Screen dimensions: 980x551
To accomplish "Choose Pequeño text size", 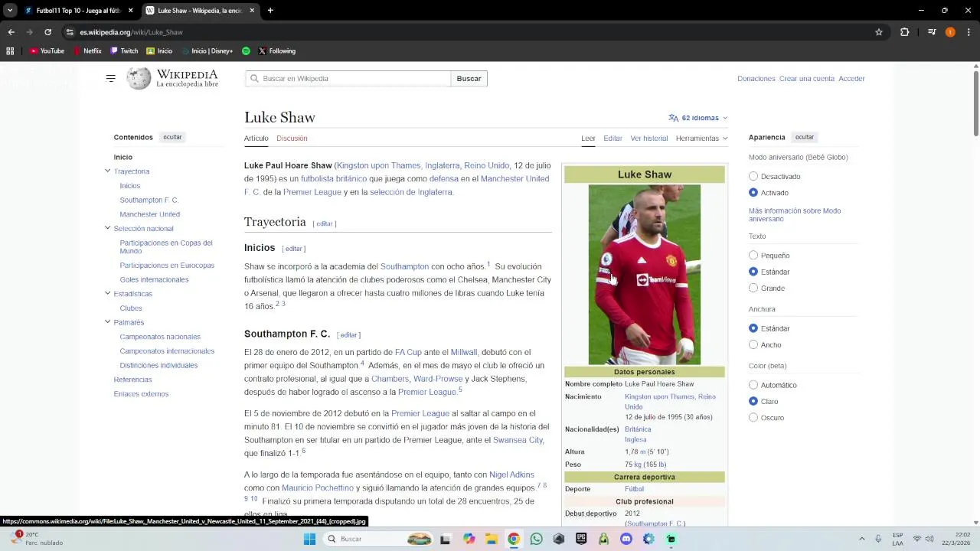I will click(753, 256).
